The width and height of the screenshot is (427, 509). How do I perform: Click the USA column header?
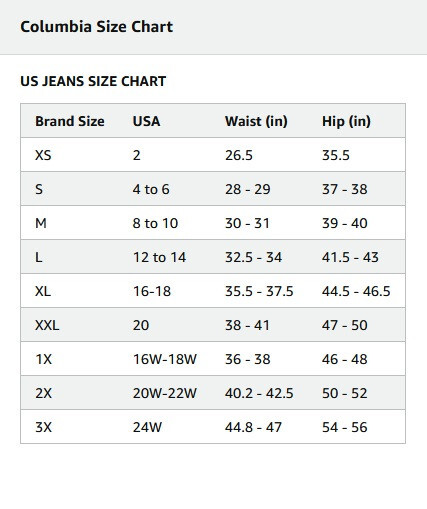[146, 121]
